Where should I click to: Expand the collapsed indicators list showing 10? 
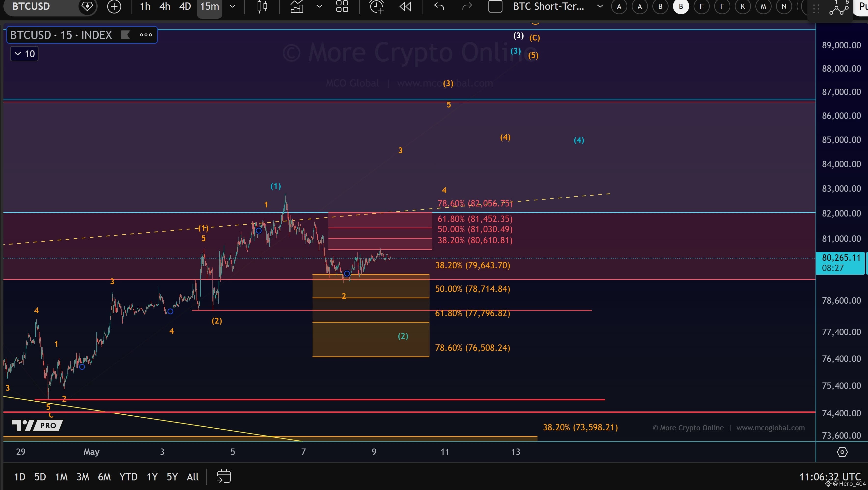(x=24, y=54)
